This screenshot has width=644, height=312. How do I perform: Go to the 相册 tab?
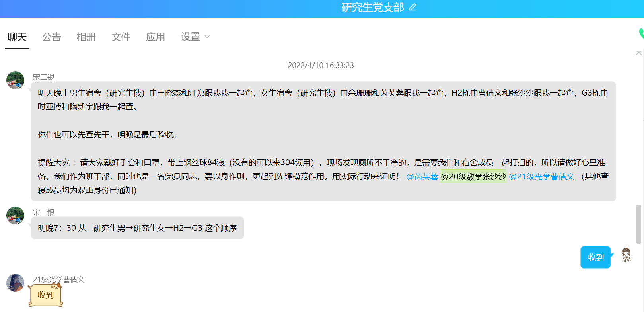coord(86,37)
